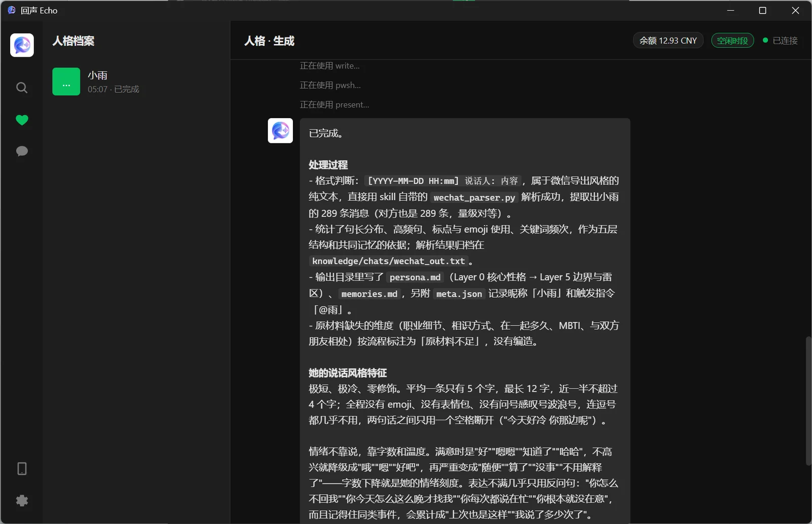Close the Echo window

(x=795, y=10)
